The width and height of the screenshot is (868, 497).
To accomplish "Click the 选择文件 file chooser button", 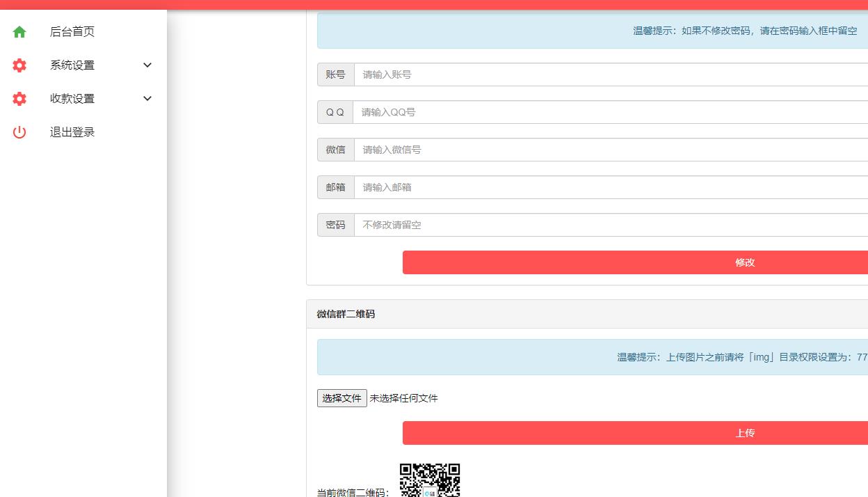I will click(342, 398).
